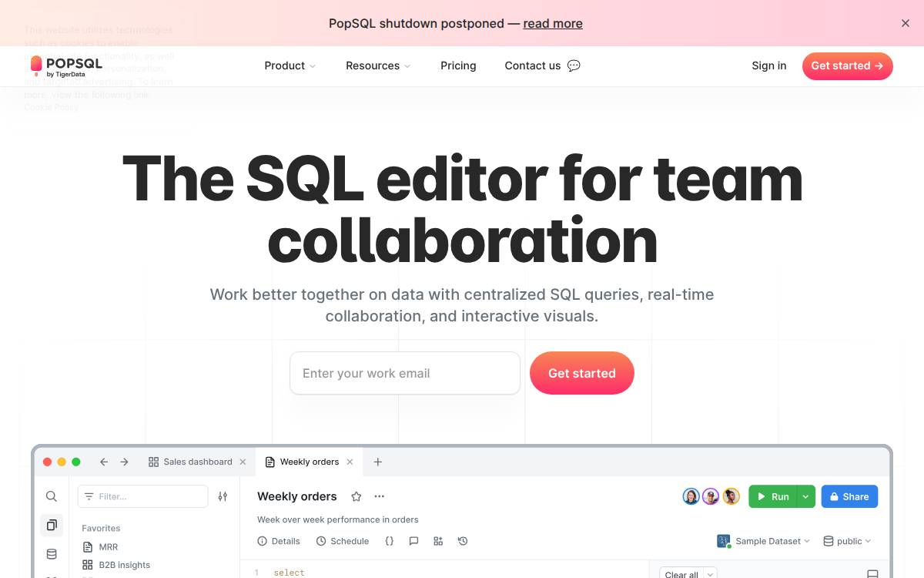The width and height of the screenshot is (924, 578).
Task: Run the Weekly orders query
Action: click(x=772, y=496)
